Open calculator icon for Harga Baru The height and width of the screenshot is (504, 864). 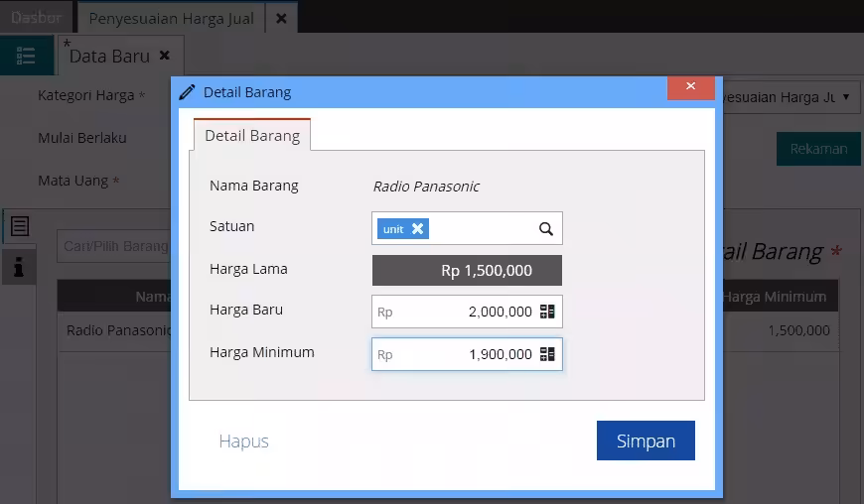pyautogui.click(x=547, y=312)
